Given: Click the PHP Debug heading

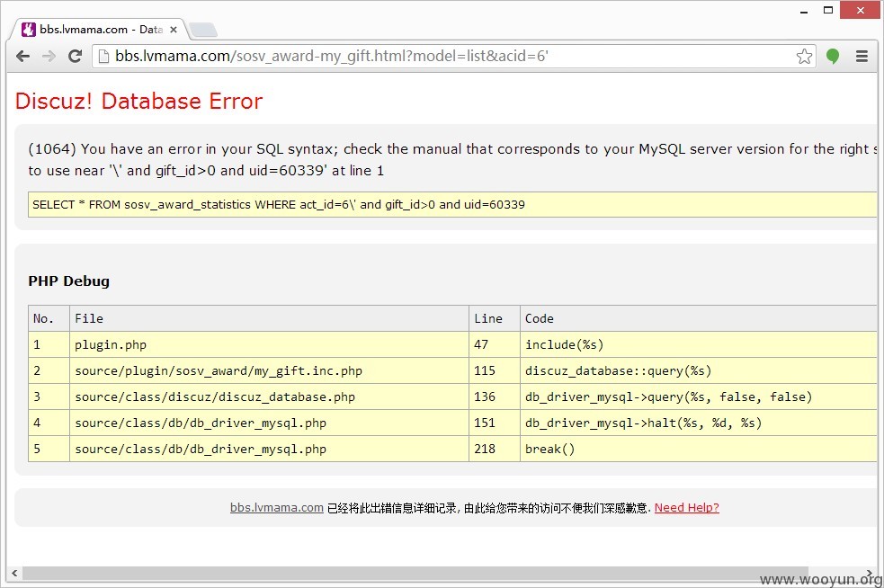Looking at the screenshot, I should pyautogui.click(x=68, y=281).
